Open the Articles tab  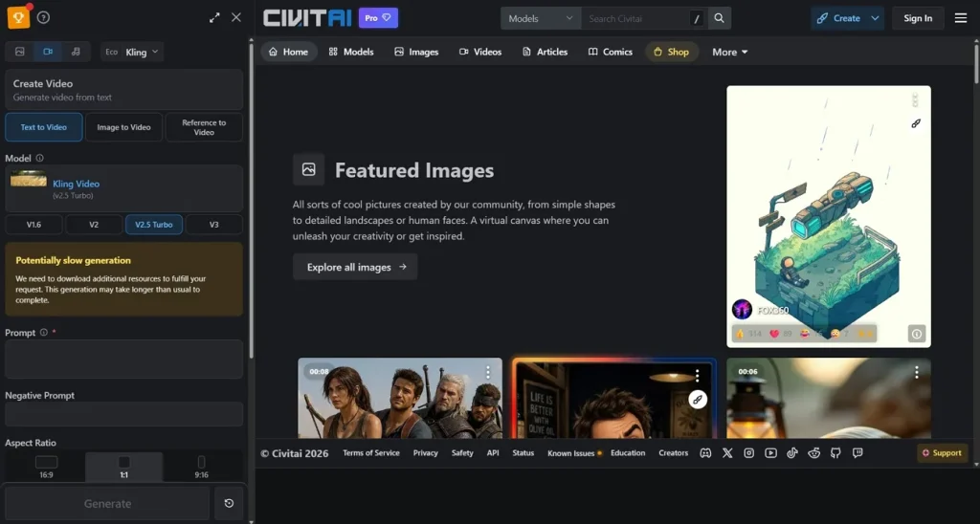545,52
